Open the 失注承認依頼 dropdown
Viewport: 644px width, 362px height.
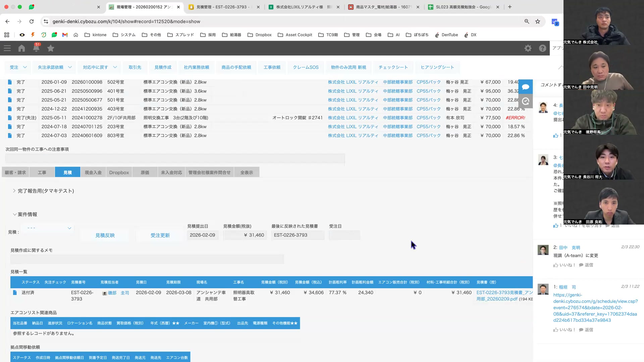pos(54,67)
